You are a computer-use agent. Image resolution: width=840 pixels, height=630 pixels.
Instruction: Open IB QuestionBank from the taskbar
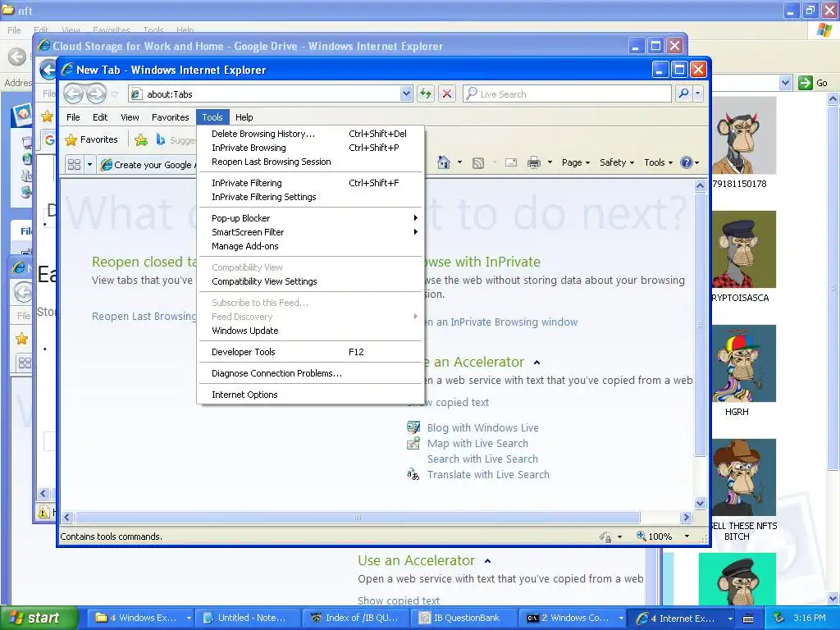[x=464, y=618]
